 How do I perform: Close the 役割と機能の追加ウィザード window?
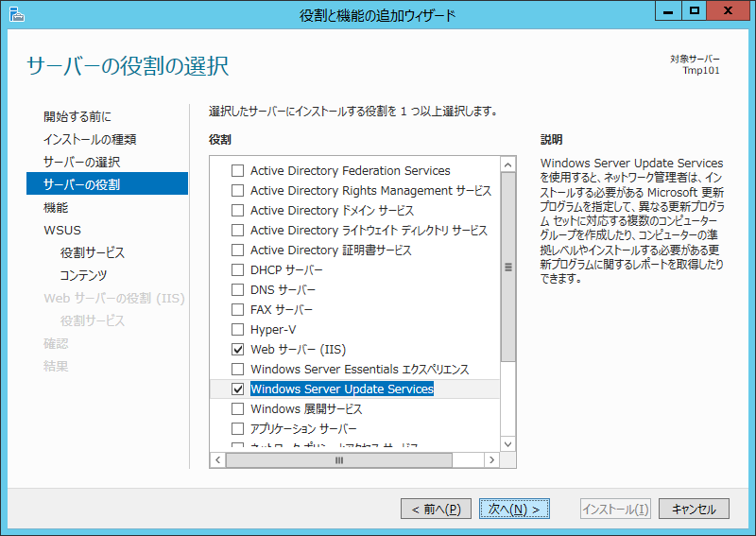pyautogui.click(x=728, y=10)
